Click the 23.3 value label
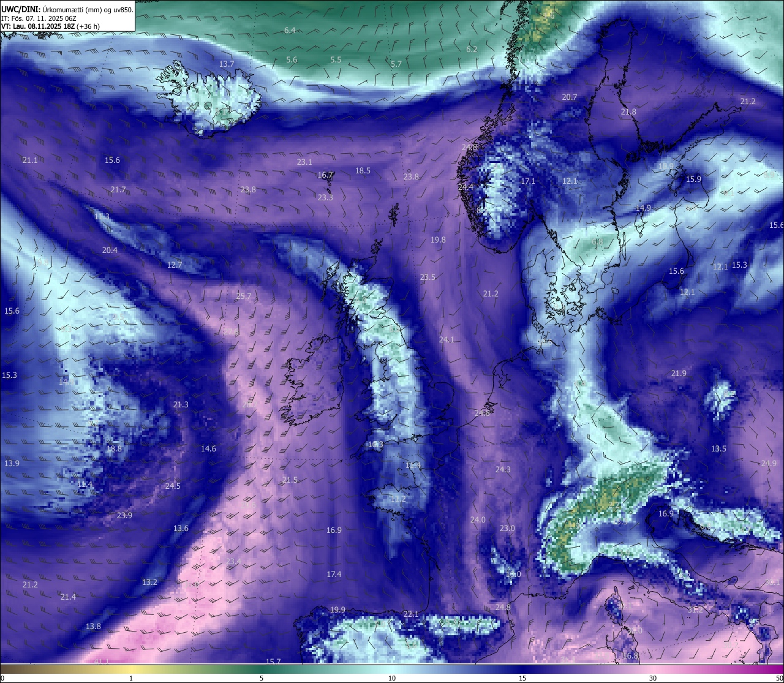Image resolution: width=784 pixels, height=683 pixels. point(325,198)
